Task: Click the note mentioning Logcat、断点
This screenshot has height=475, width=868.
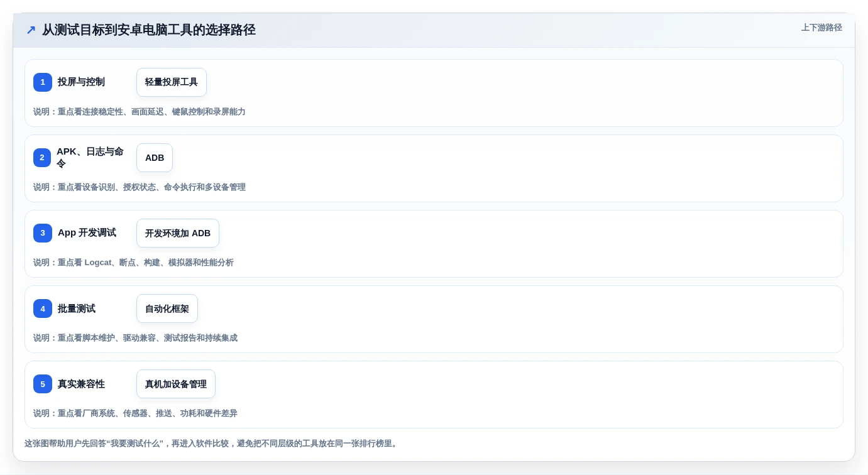Action: 133,263
